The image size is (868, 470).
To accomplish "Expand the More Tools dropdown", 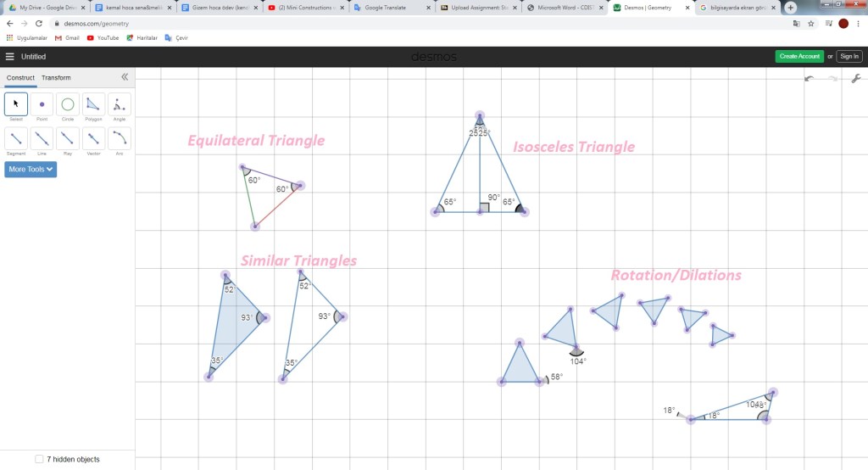I will pyautogui.click(x=31, y=169).
